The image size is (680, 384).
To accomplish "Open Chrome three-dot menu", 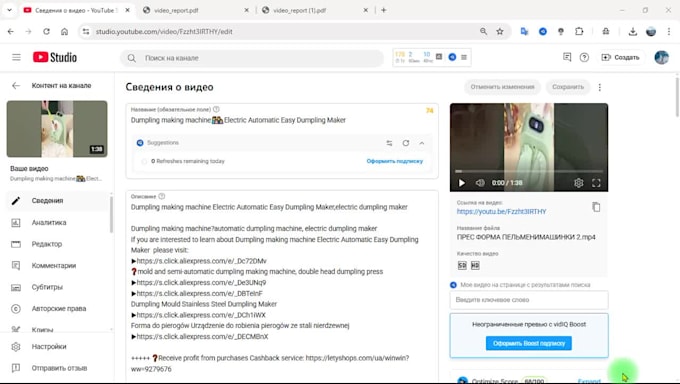I will [669, 31].
